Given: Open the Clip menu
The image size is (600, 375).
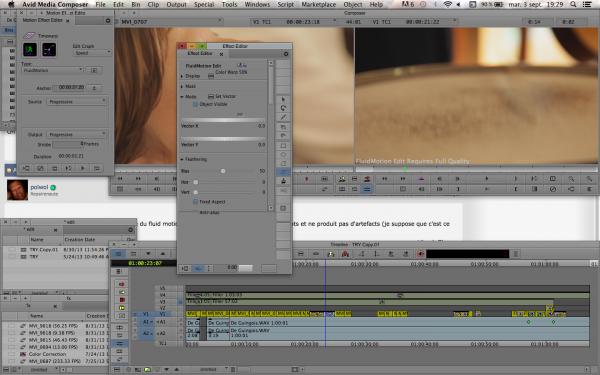Looking at the screenshot, I should (x=153, y=5).
